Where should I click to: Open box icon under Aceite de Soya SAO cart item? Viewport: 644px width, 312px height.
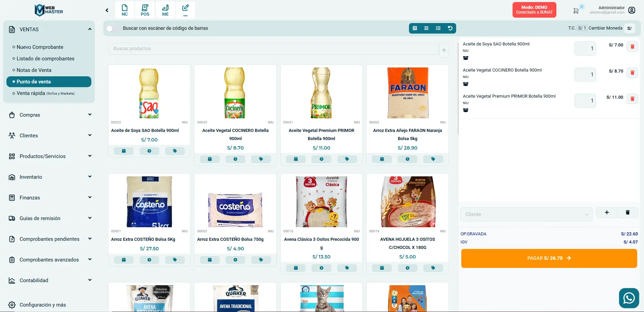[x=466, y=58]
